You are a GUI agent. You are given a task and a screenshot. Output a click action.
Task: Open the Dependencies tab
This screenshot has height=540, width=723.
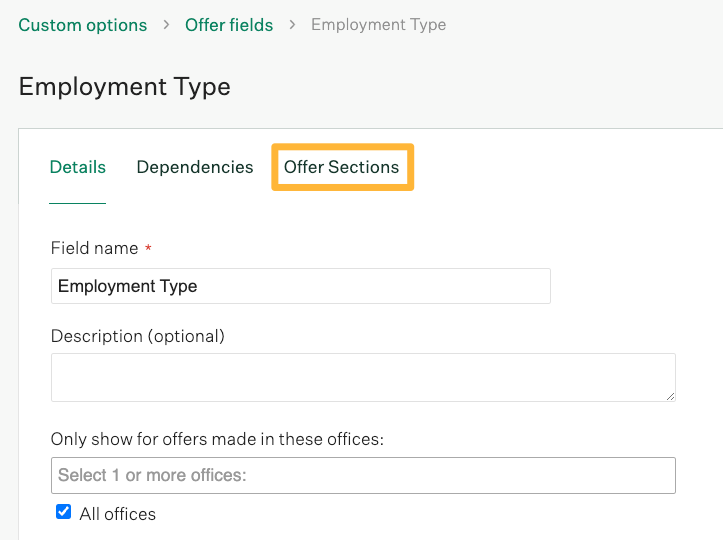pos(195,167)
